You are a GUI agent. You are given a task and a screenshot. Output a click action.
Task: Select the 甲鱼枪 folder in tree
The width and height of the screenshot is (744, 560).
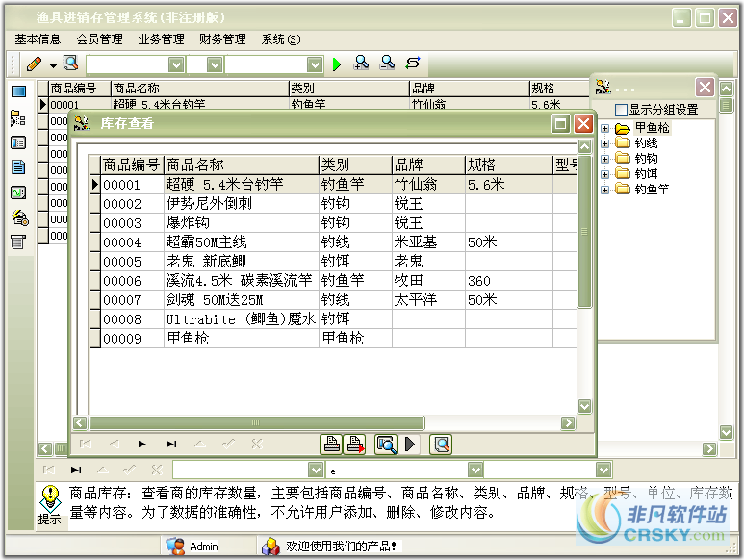pos(652,128)
